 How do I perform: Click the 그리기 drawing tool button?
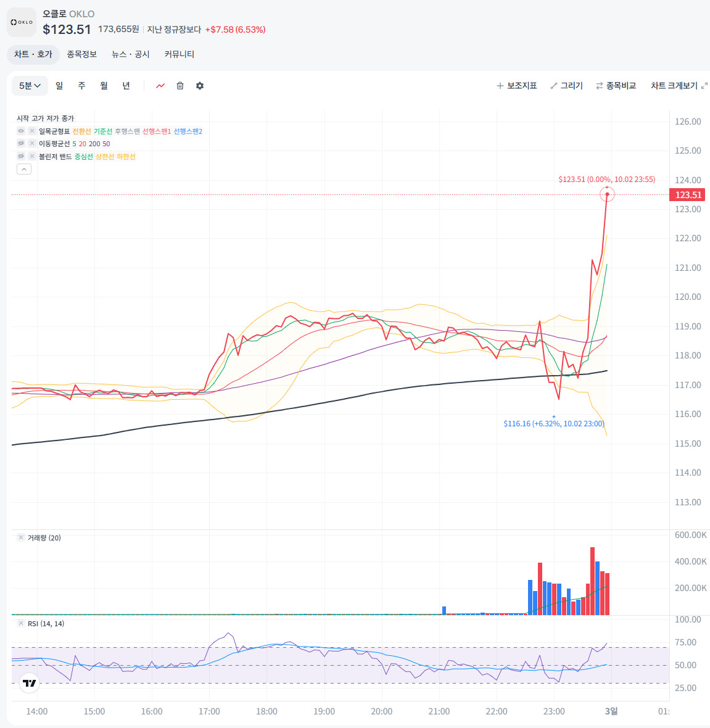[x=566, y=86]
